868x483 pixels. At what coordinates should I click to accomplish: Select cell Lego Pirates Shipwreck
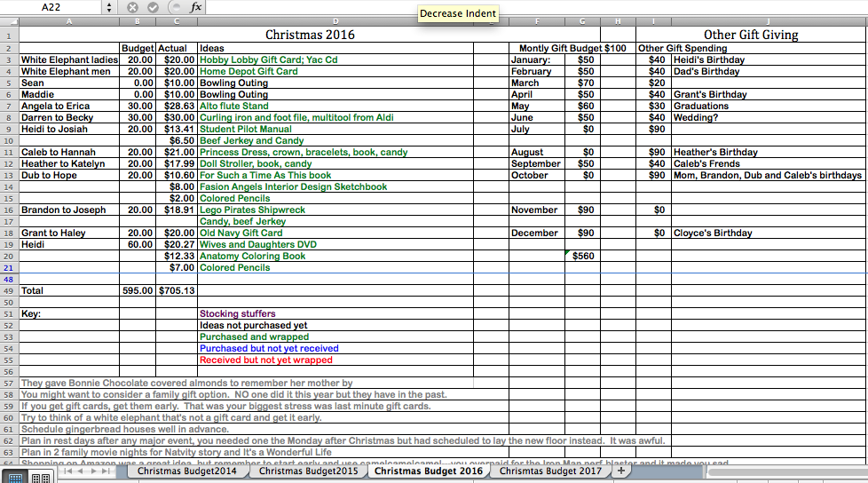pyautogui.click(x=335, y=210)
